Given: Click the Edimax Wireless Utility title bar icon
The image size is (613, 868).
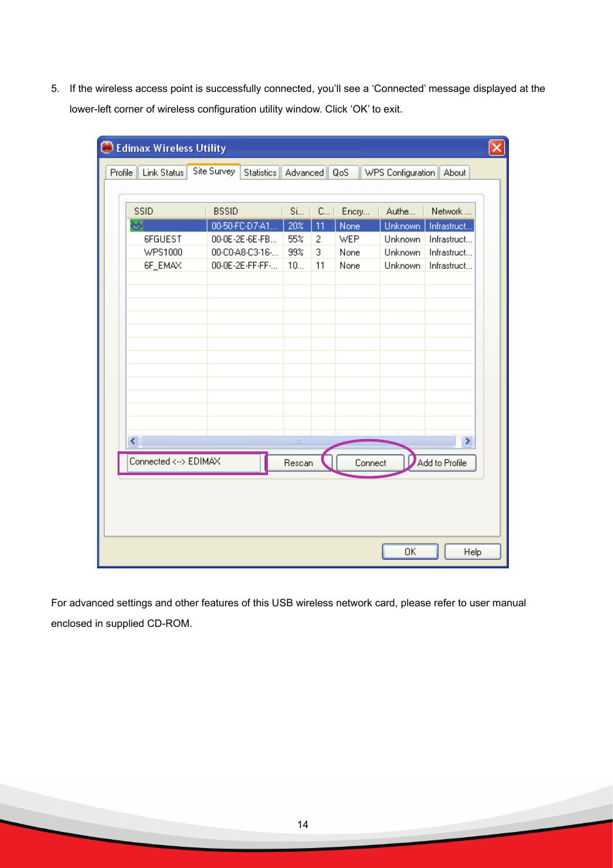Looking at the screenshot, I should click(x=107, y=148).
